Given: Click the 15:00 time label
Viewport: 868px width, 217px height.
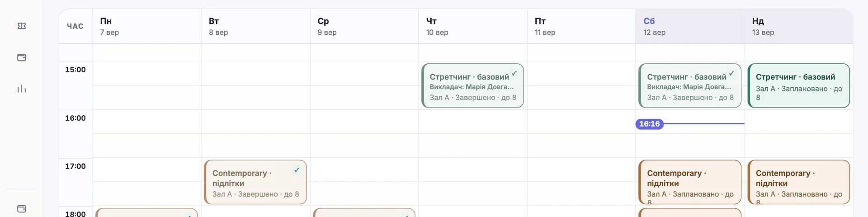Looking at the screenshot, I should pyautogui.click(x=75, y=70).
